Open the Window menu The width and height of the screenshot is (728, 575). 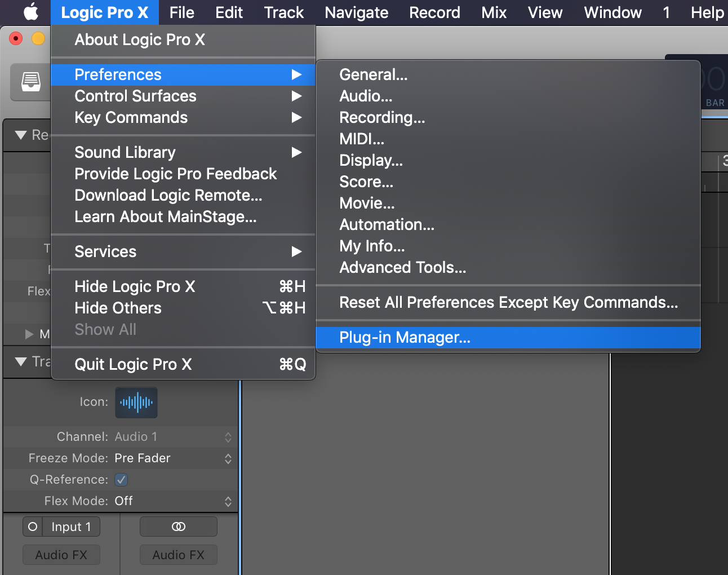point(613,12)
